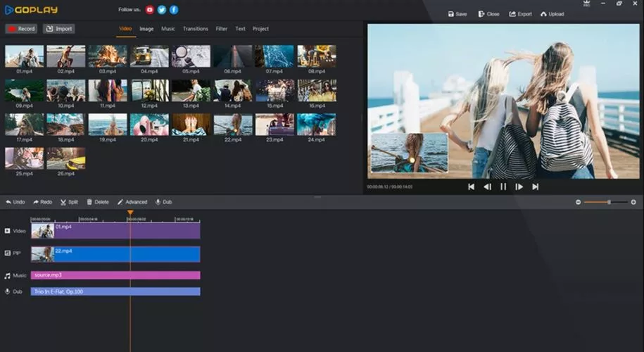Open Advanced editing
This screenshot has width=644, height=352.
[x=132, y=202]
